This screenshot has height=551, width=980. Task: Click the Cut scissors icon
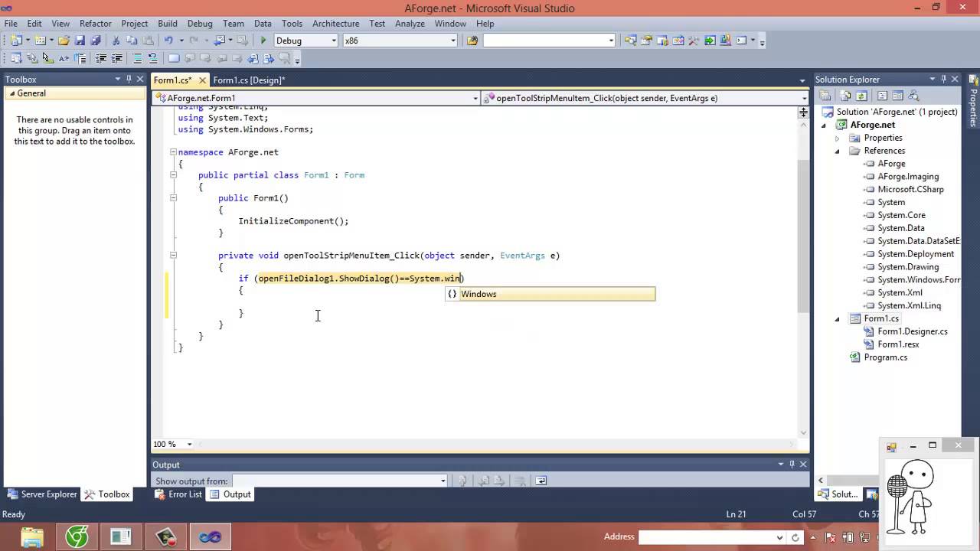[x=116, y=41]
